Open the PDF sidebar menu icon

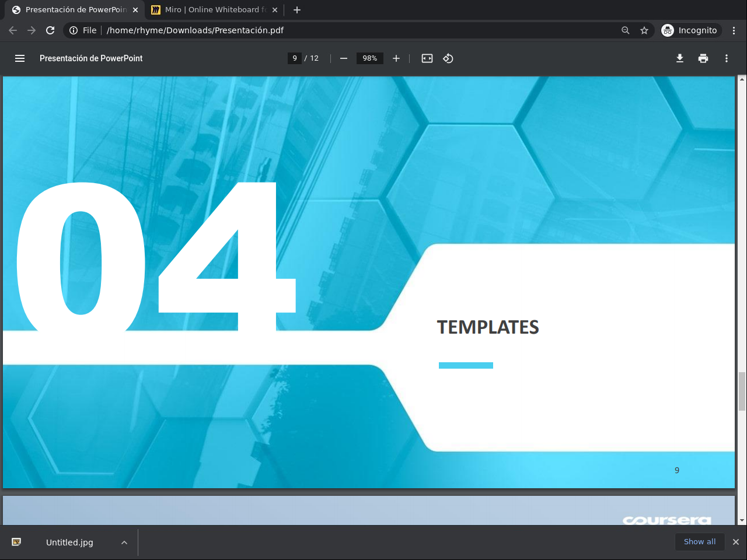tap(20, 58)
